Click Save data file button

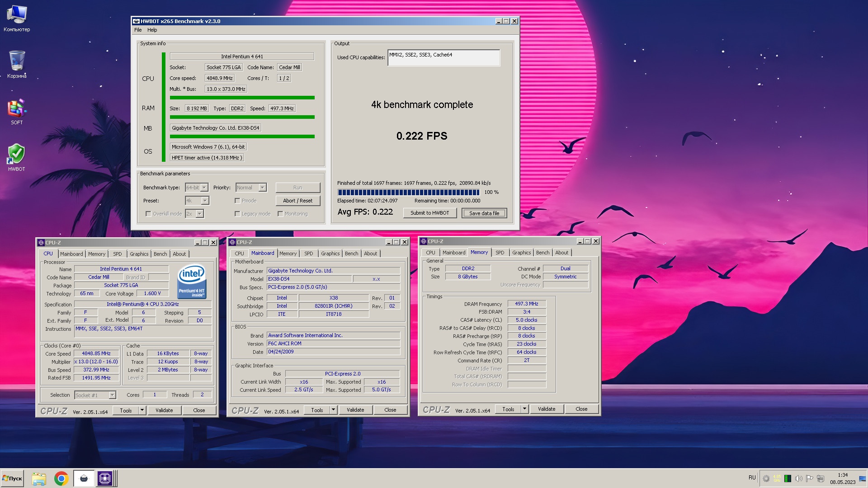484,213
